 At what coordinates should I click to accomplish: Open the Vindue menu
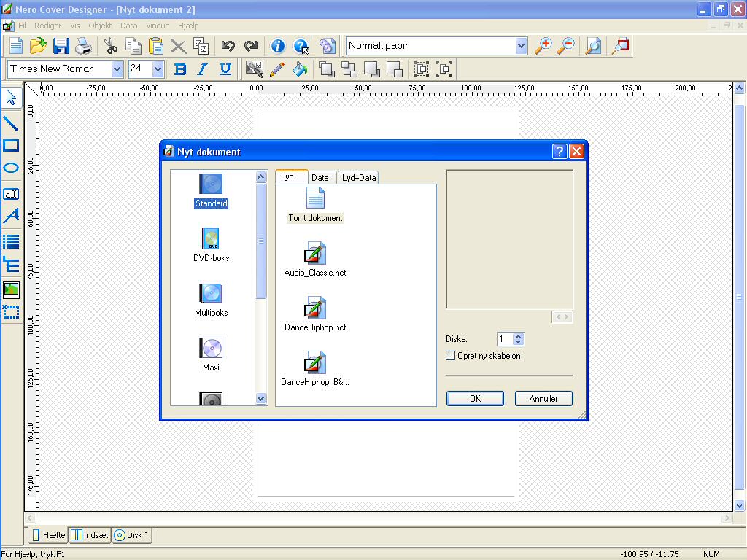[158, 26]
